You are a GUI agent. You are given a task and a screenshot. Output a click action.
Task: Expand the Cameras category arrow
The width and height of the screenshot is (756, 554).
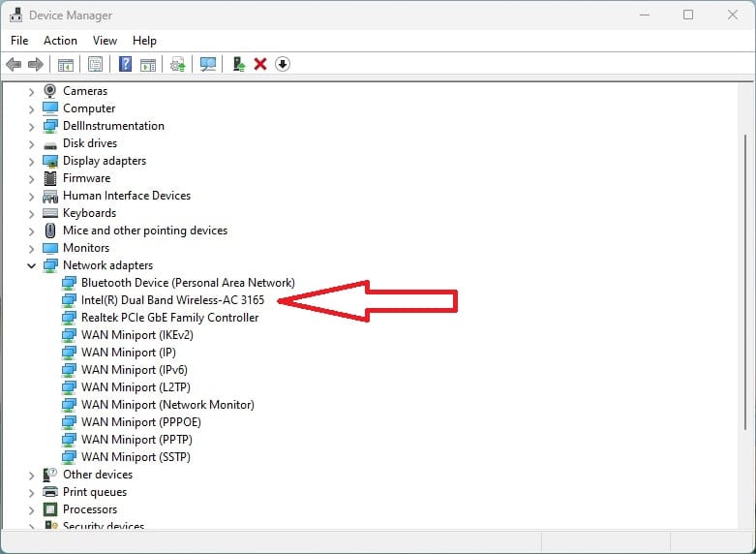pos(31,91)
